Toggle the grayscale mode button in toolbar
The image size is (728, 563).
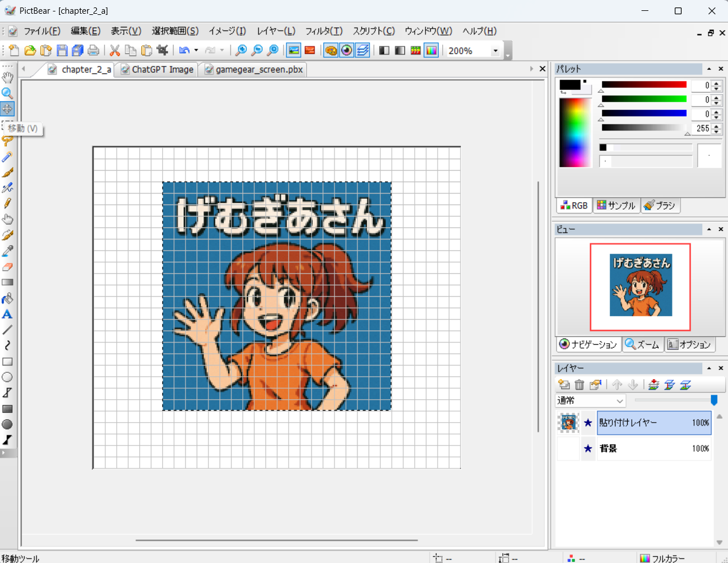point(400,50)
